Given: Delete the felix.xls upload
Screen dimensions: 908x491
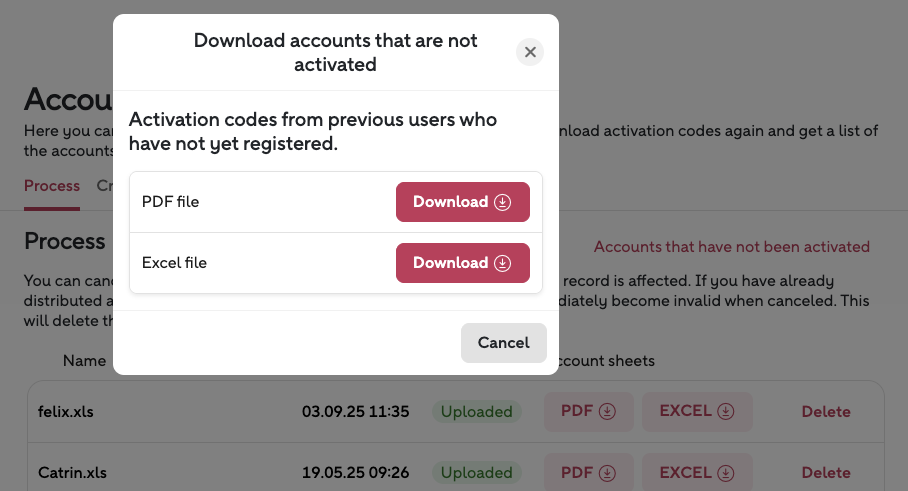Looking at the screenshot, I should [825, 411].
